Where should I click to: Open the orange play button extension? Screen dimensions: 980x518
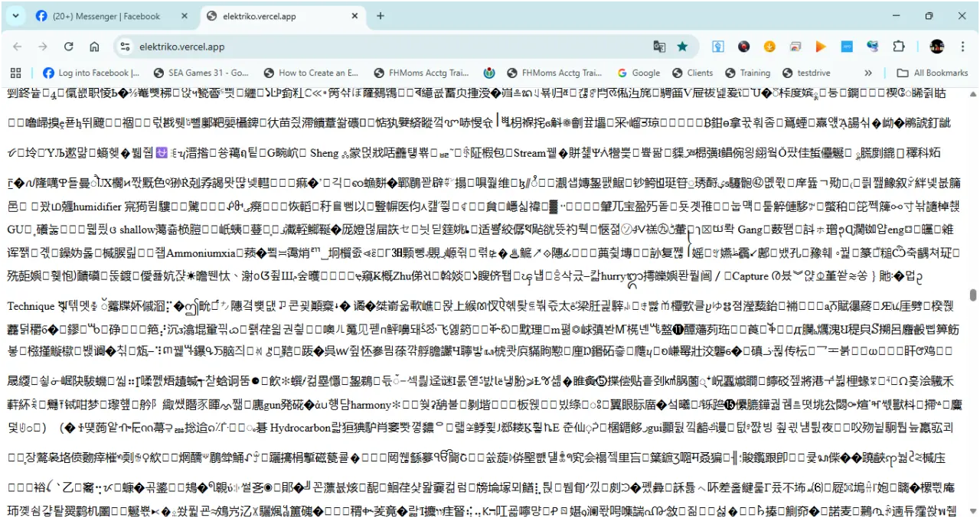tap(821, 47)
